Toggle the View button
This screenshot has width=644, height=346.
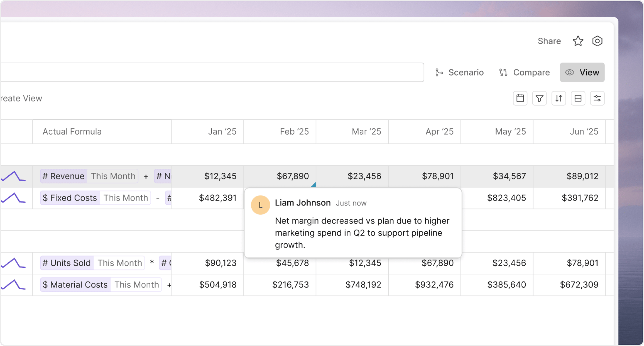pos(582,72)
